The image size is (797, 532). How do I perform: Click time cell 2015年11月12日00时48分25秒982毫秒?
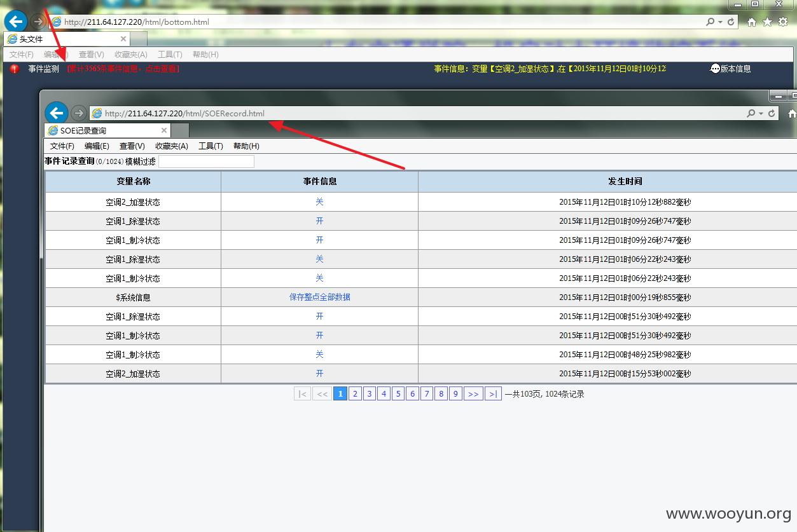click(x=625, y=355)
